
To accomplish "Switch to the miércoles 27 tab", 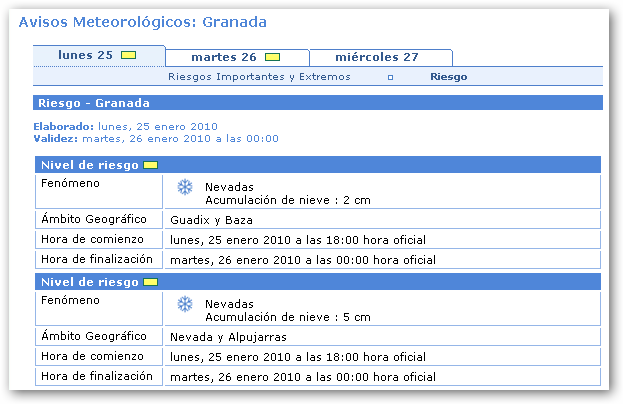I will pyautogui.click(x=377, y=57).
